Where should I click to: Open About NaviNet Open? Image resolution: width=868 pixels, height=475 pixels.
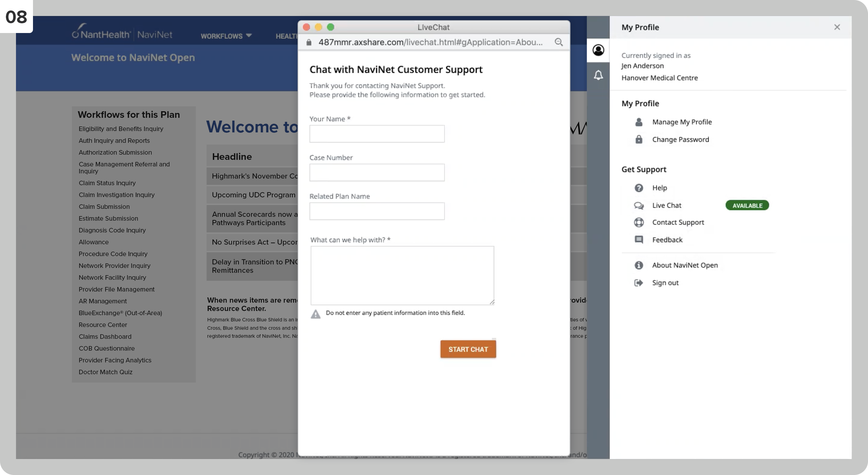coord(685,265)
